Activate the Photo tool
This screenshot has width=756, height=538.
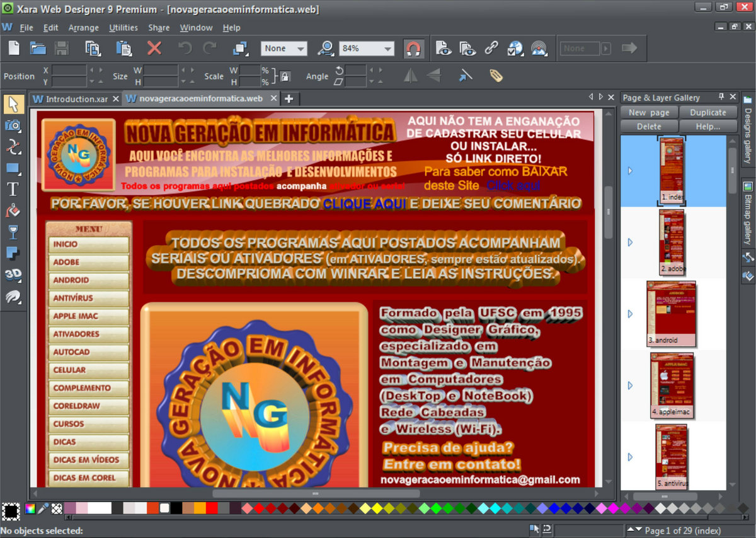(x=14, y=125)
